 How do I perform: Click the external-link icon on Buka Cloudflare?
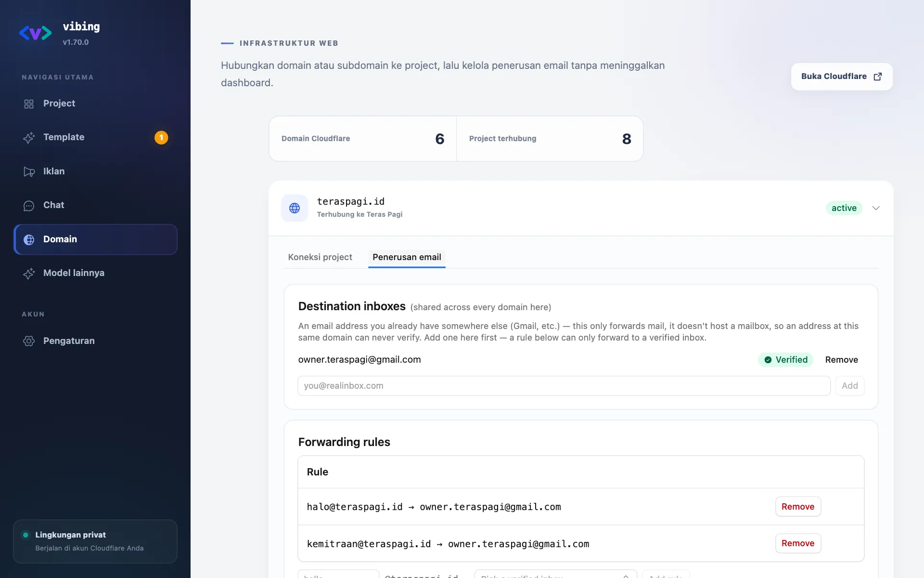(878, 77)
